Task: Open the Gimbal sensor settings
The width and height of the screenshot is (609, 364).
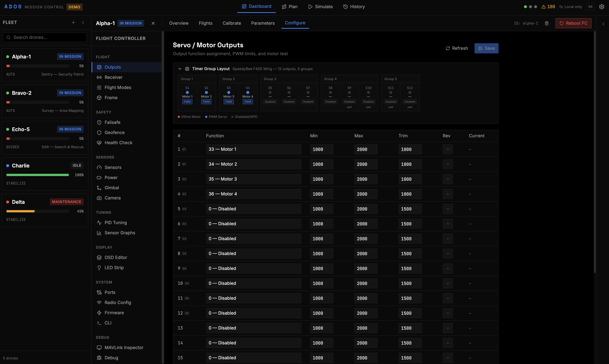Action: 112,188
